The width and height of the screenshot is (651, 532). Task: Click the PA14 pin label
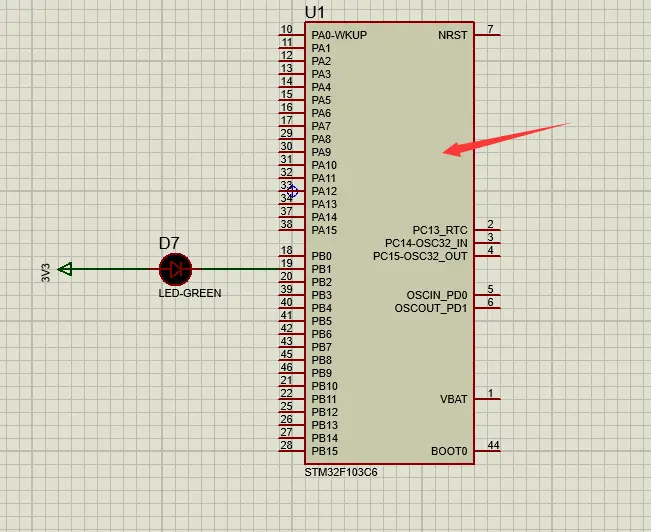click(324, 217)
